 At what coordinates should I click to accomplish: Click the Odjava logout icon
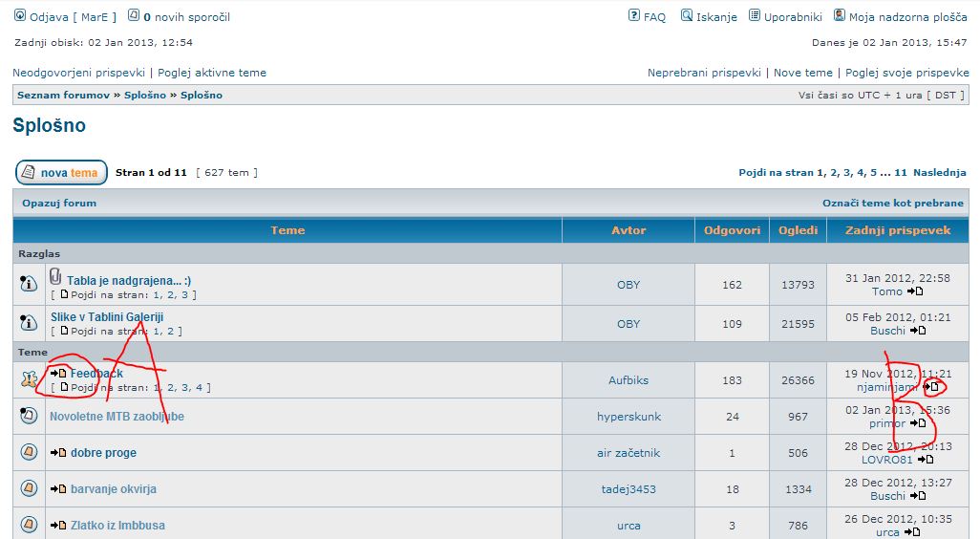point(20,16)
